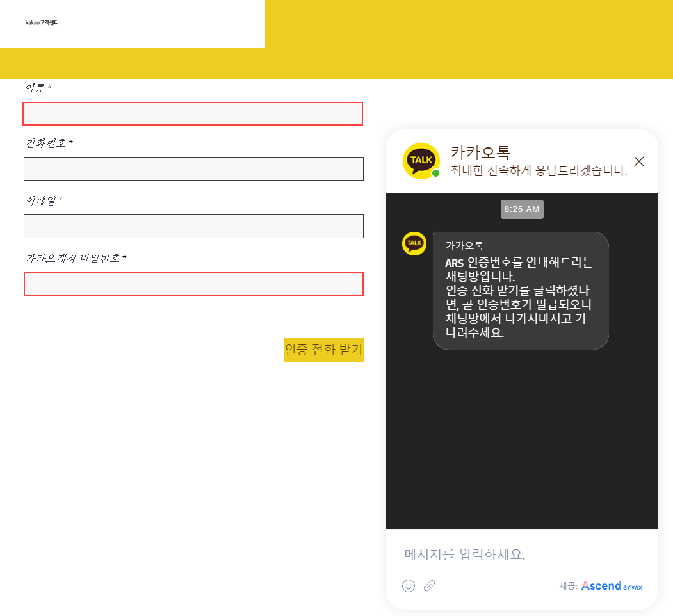
Task: Open the emoji picker in chat
Action: pyautogui.click(x=408, y=586)
